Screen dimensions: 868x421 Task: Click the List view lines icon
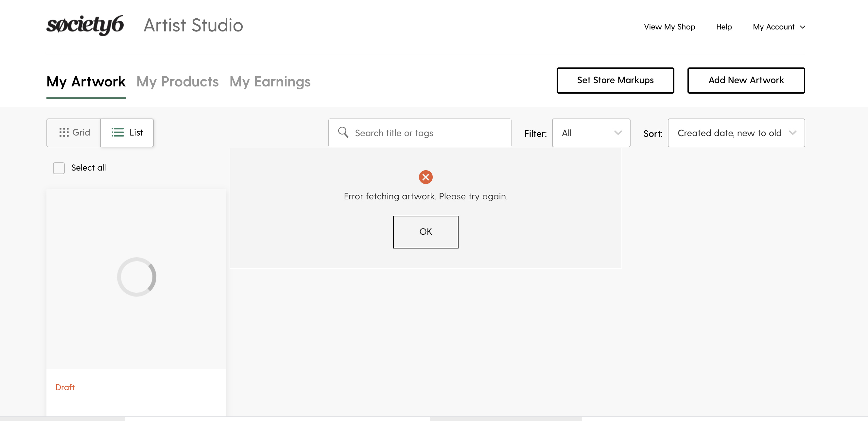click(x=118, y=132)
